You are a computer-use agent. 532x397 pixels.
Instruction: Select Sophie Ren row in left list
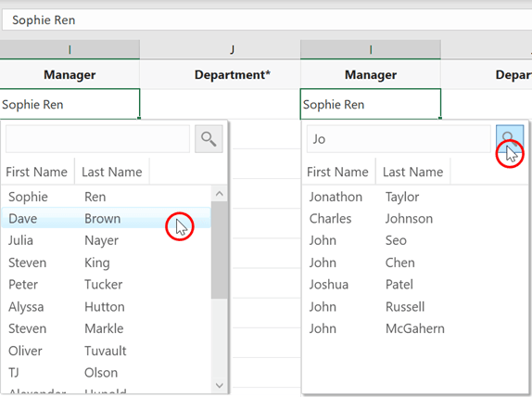[107, 197]
